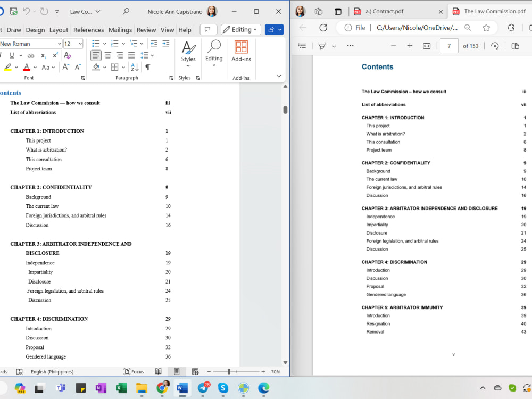Open Excel from the taskbar
Screen dimensions: 532x399
[121, 388]
